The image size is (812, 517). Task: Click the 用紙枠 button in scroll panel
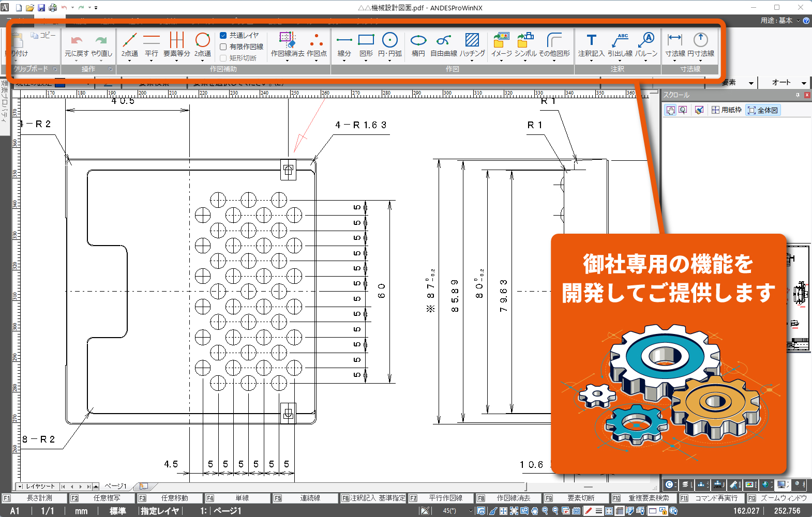726,110
